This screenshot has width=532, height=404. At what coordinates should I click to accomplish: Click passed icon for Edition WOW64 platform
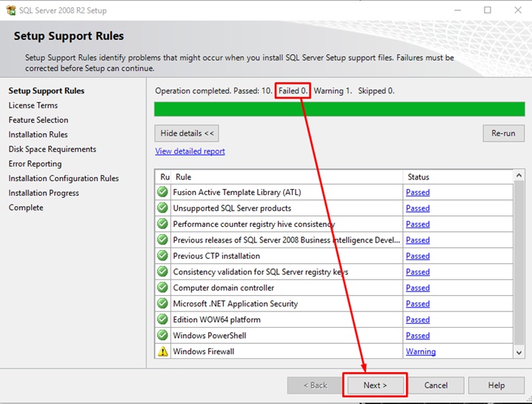[162, 319]
